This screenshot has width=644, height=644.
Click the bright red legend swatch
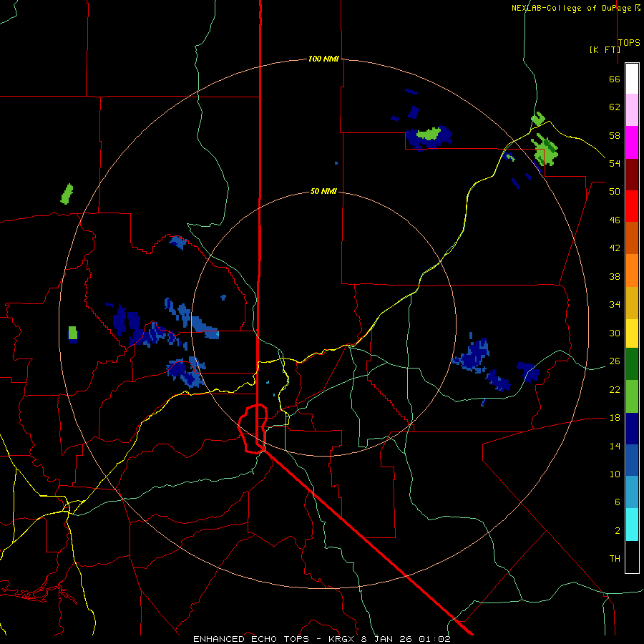(632, 206)
